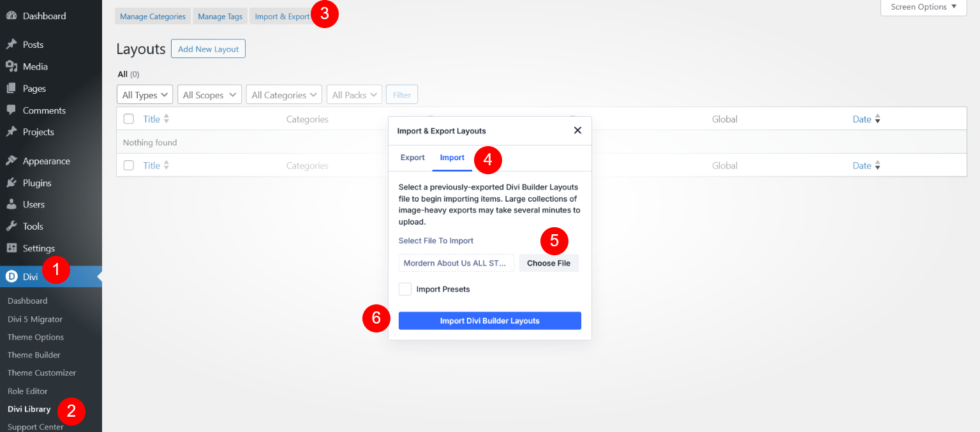Click the Manage Tags button
Image resolution: width=980 pixels, height=432 pixels.
tap(220, 17)
